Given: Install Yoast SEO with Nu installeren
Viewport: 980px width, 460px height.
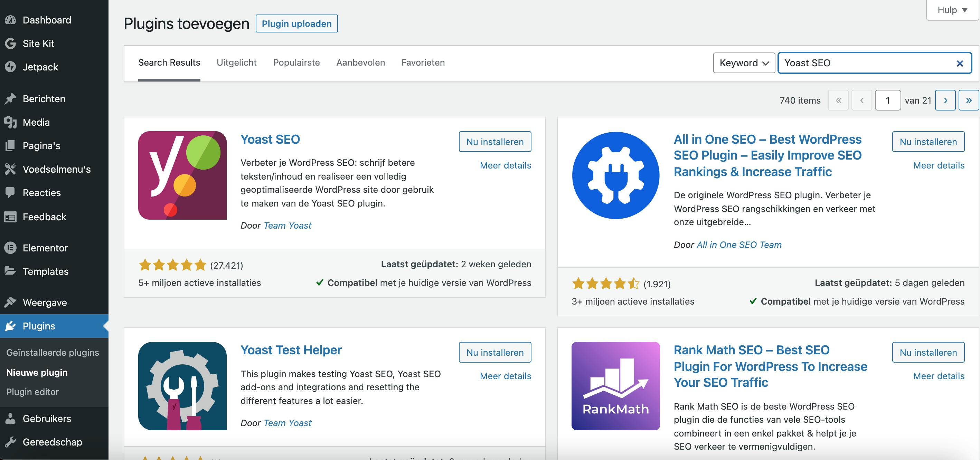Looking at the screenshot, I should click(x=494, y=142).
